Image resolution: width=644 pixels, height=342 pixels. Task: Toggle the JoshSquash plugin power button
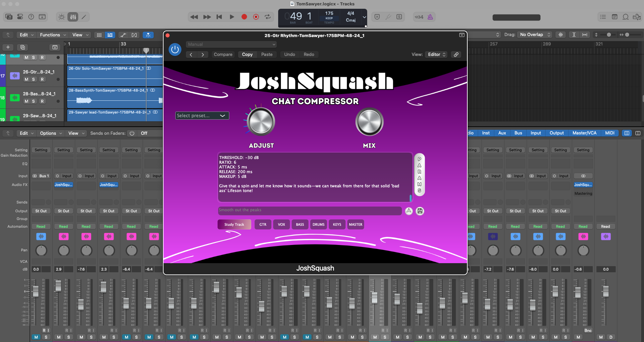(175, 50)
